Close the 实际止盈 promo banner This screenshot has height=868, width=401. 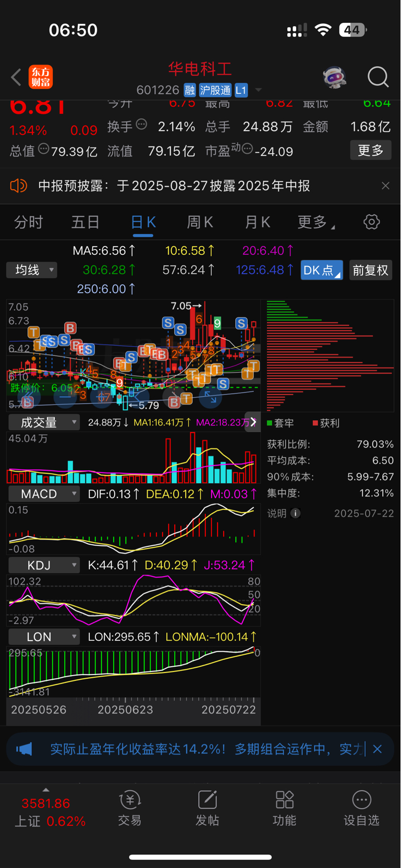[x=378, y=749]
